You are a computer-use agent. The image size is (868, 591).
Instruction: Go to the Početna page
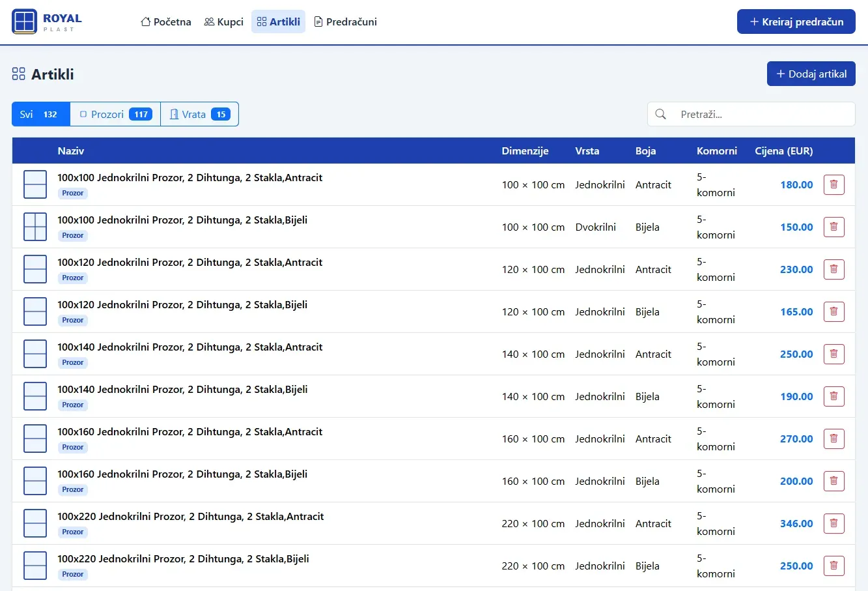point(166,22)
